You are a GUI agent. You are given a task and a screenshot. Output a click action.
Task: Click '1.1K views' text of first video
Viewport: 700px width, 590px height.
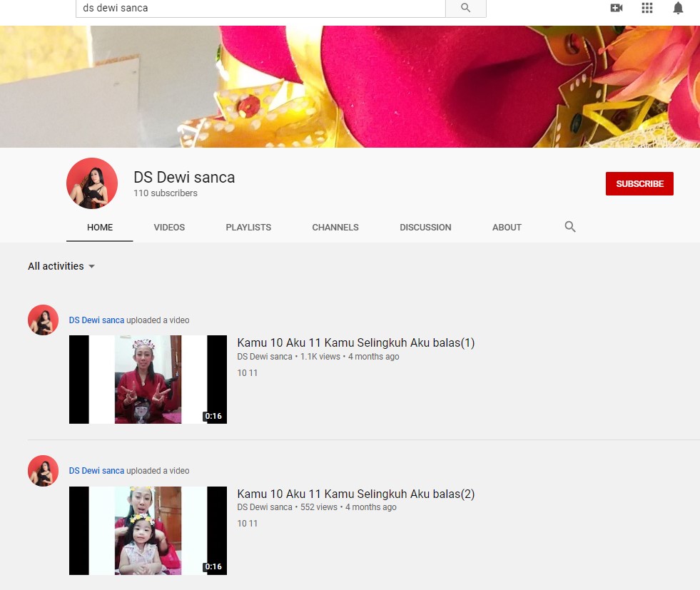point(320,357)
